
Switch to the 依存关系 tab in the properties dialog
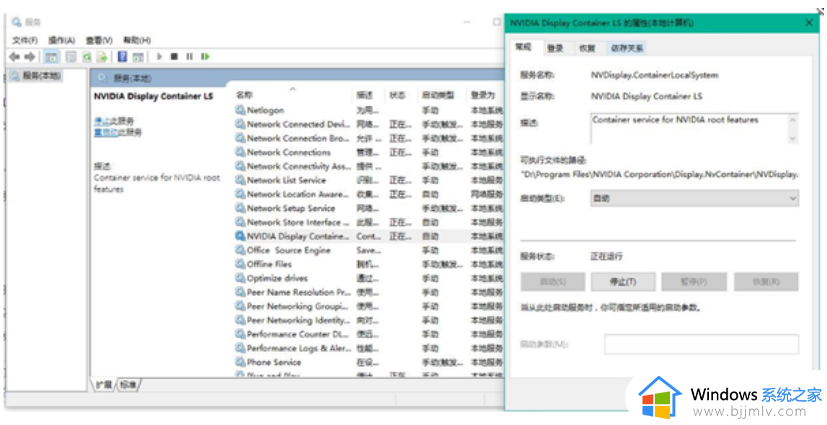627,48
